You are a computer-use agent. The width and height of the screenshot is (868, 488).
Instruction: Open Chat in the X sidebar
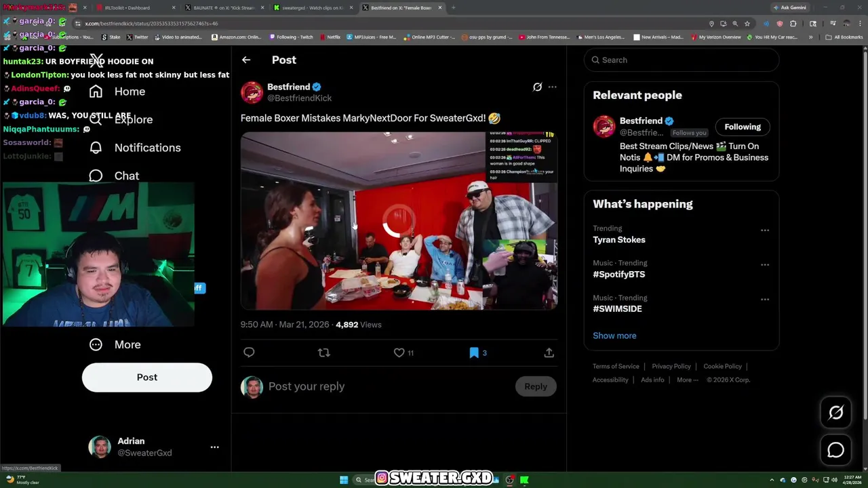(114, 176)
